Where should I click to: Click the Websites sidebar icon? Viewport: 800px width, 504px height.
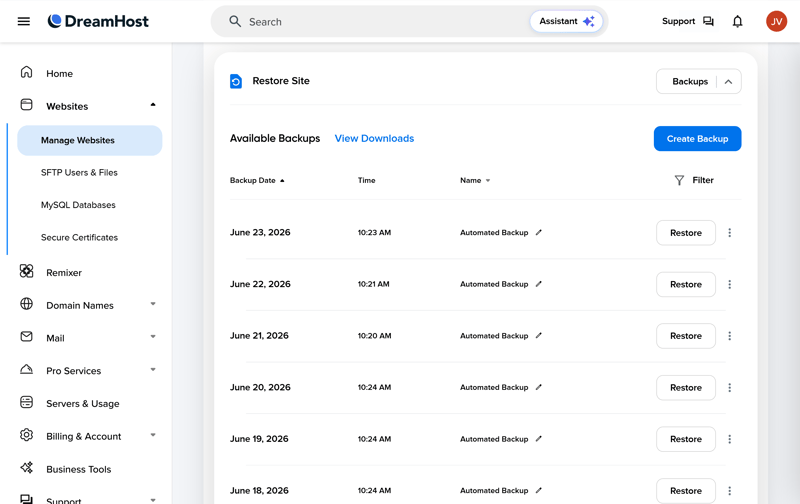pos(27,105)
